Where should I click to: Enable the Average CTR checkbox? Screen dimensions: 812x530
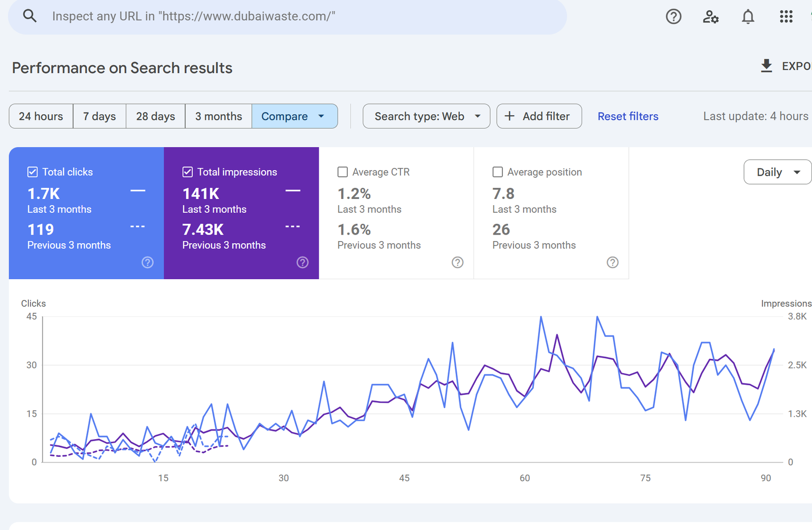[343, 172]
